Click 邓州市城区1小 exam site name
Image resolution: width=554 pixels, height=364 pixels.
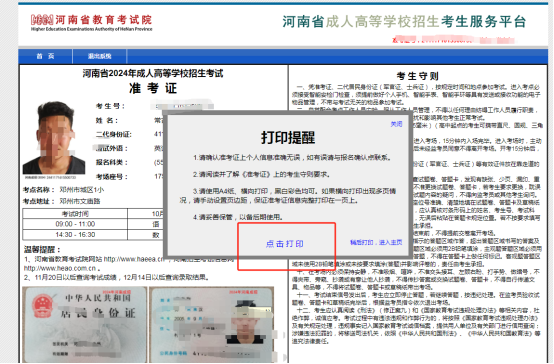pos(82,190)
